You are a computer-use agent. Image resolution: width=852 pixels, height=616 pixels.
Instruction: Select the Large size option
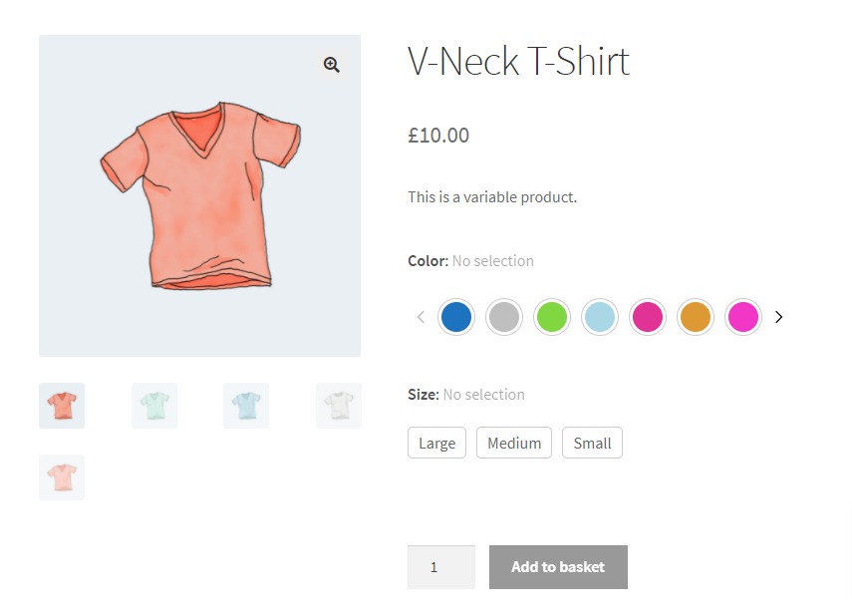coord(436,443)
